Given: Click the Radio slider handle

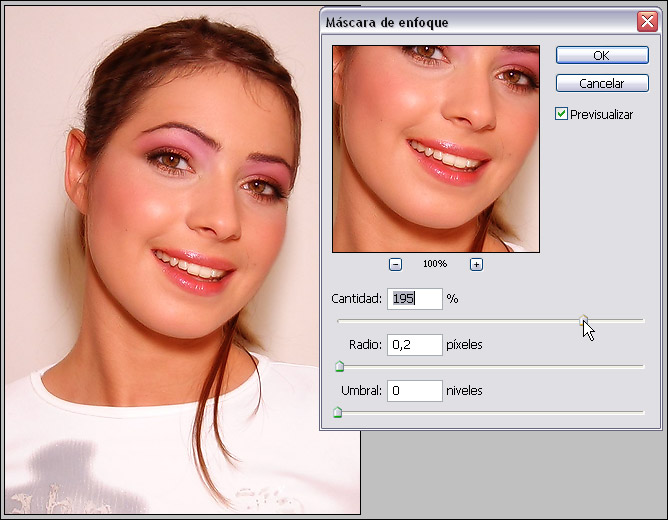Looking at the screenshot, I should (x=339, y=366).
